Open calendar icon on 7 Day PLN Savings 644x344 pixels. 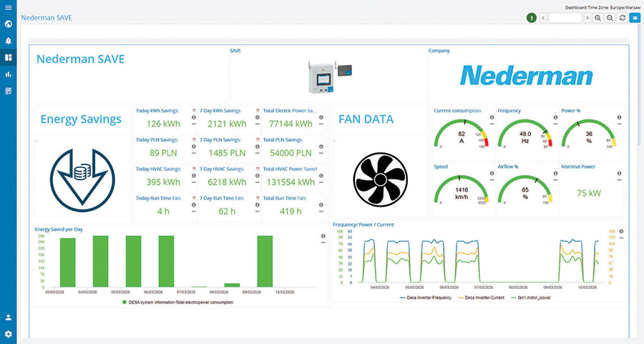tap(258, 139)
